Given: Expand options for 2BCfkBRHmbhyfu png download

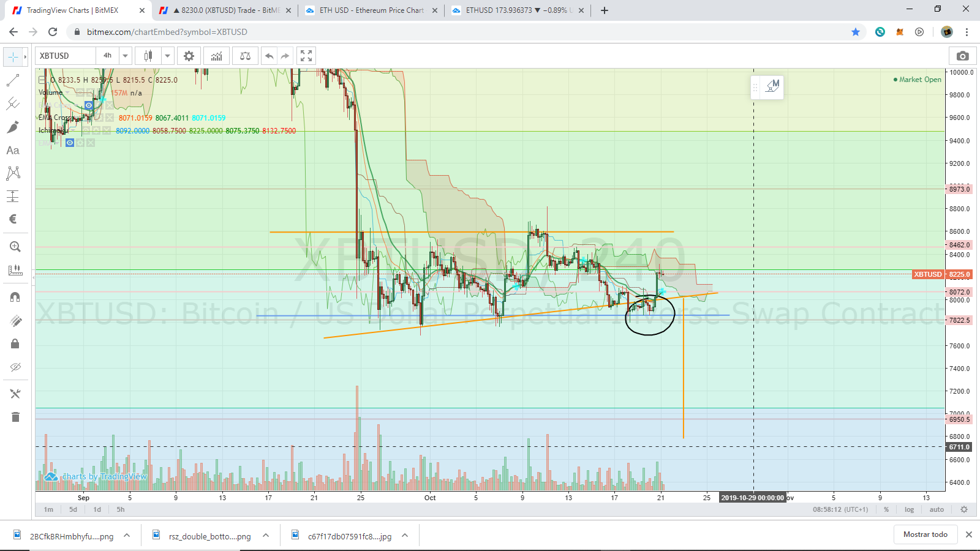Looking at the screenshot, I should coord(127,536).
